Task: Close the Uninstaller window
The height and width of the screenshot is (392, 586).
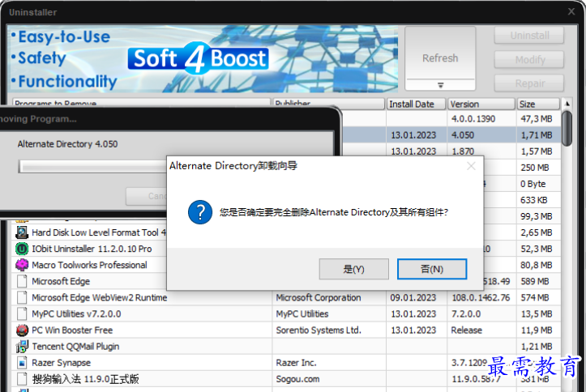Action: 571,11
